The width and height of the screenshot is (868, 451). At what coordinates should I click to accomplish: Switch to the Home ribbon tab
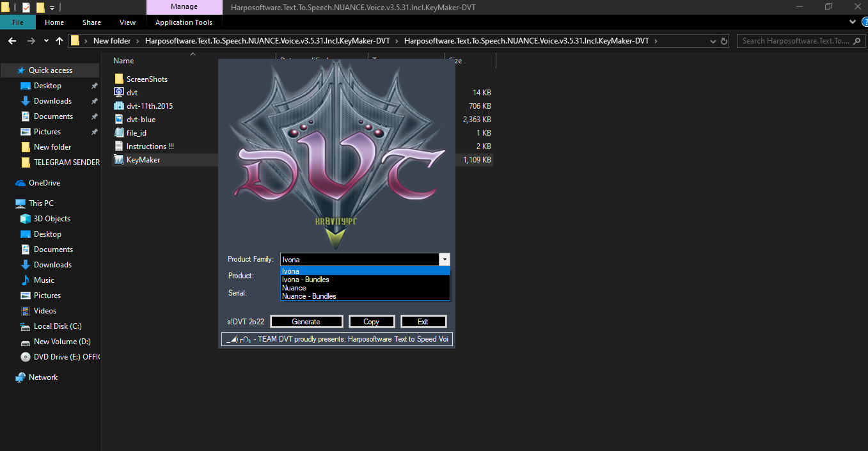(x=54, y=22)
